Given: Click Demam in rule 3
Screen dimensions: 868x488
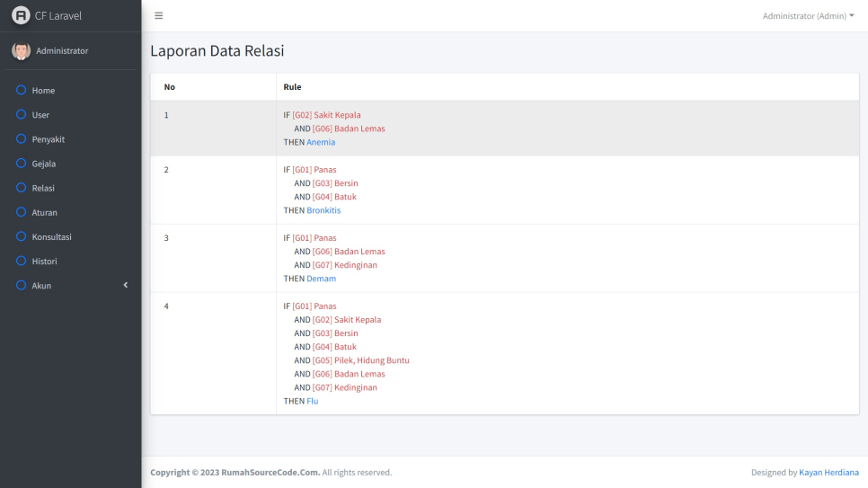Looking at the screenshot, I should pos(321,279).
